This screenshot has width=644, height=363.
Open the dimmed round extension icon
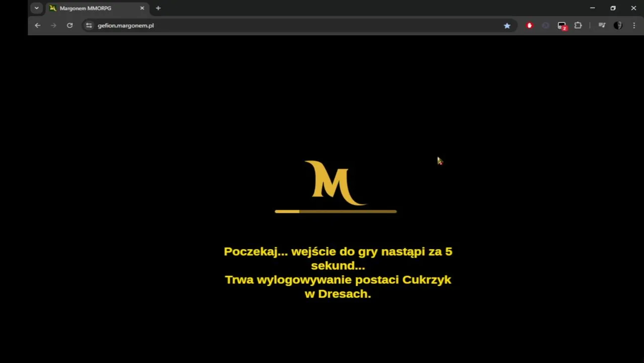[x=545, y=25]
